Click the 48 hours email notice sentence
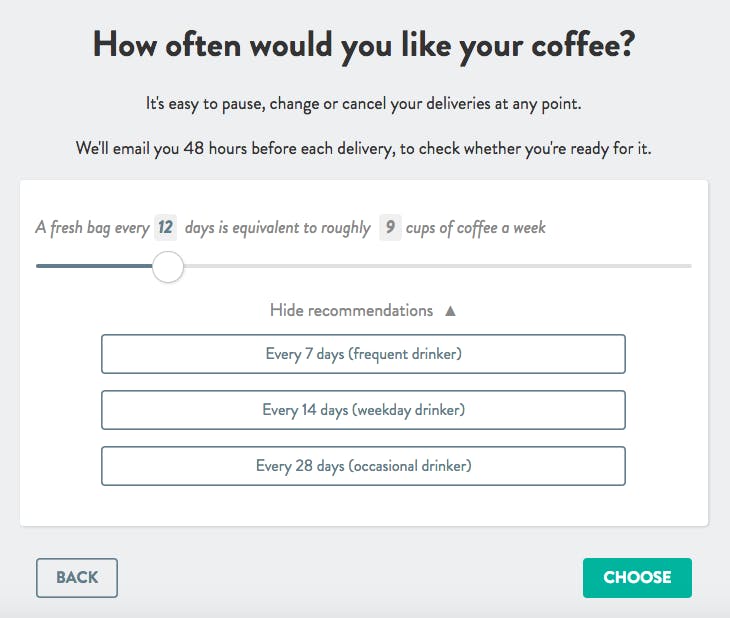The image size is (730, 618). coord(364,148)
